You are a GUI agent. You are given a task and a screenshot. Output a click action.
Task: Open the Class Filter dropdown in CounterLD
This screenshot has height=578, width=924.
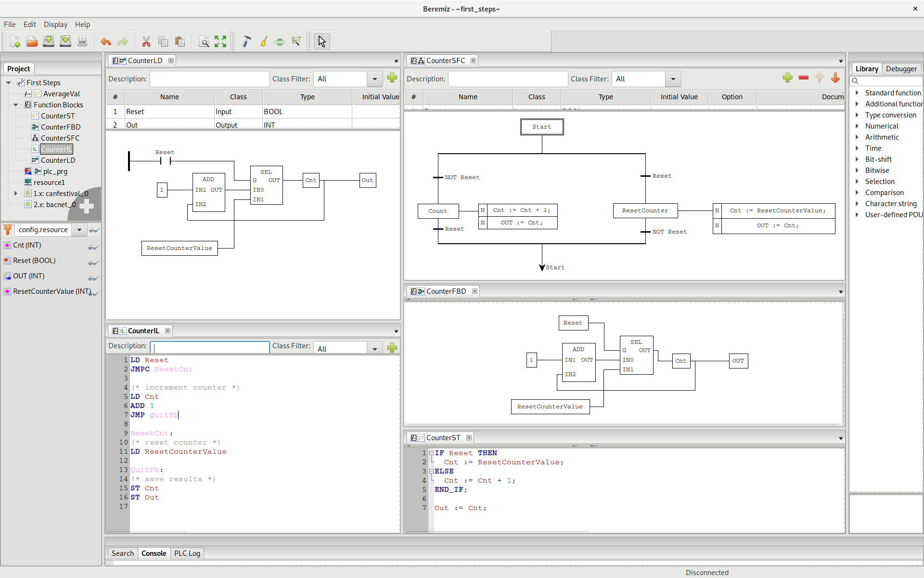click(x=374, y=79)
